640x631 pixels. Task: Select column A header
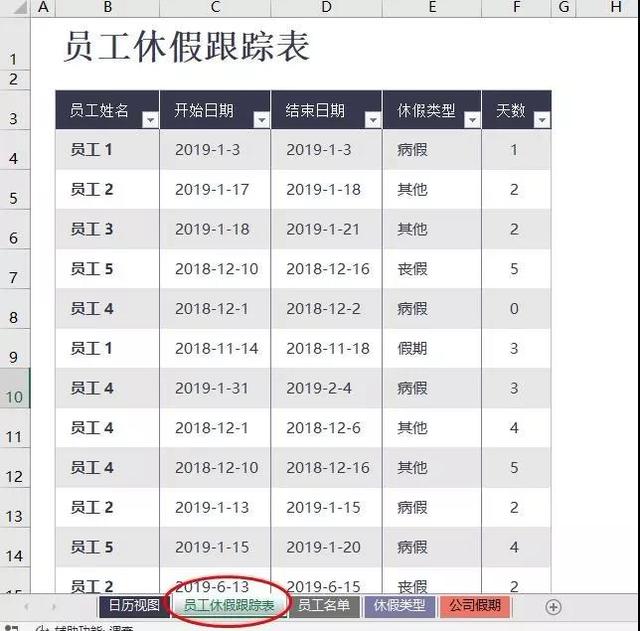[x=43, y=7]
